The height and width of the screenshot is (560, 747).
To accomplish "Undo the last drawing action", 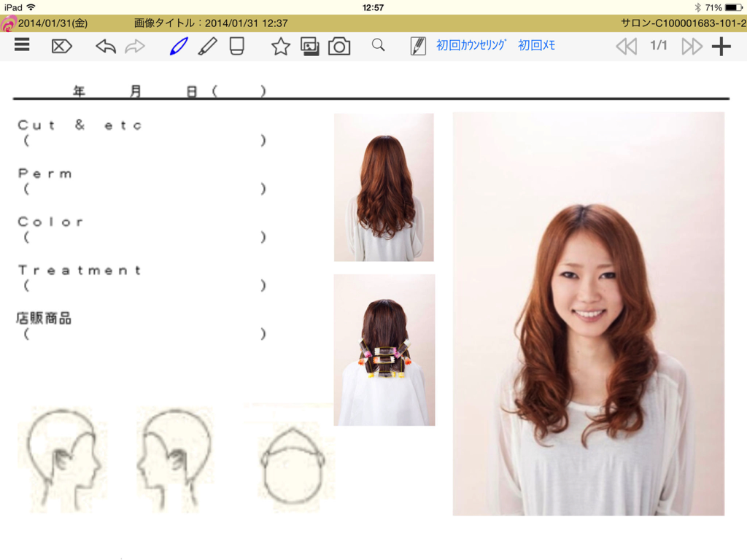I will 104,45.
